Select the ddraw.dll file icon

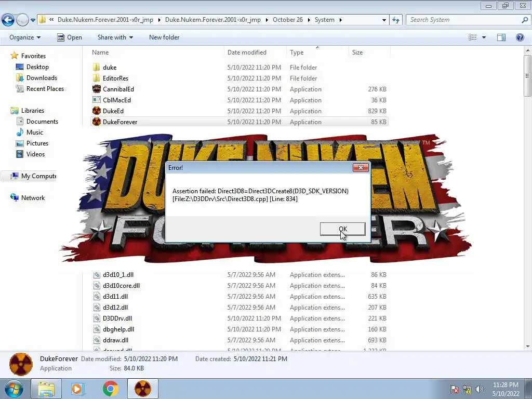tap(97, 340)
